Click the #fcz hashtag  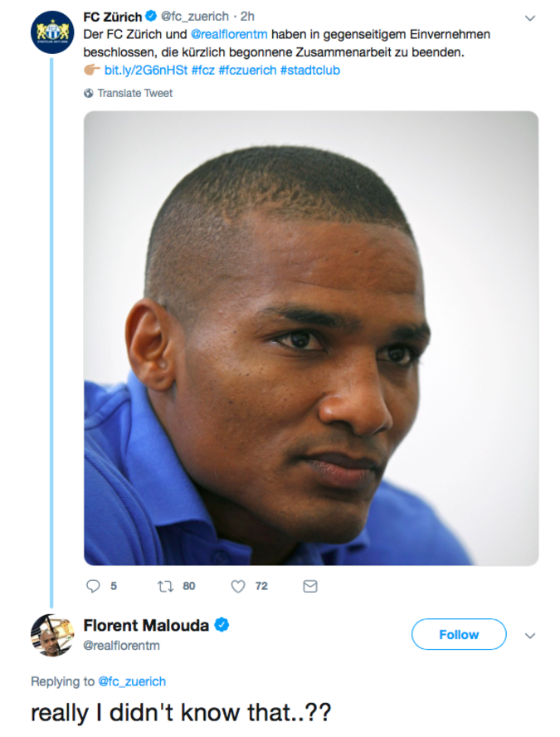[204, 70]
